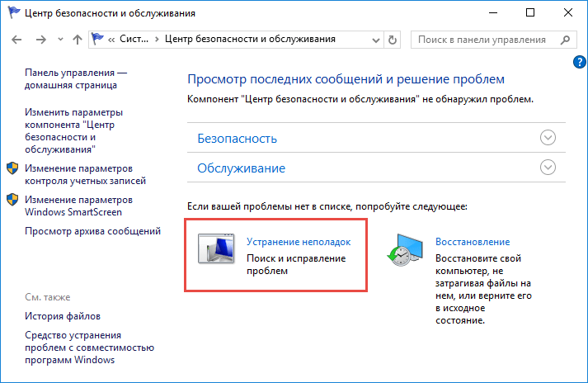Refresh the page with the refresh button
Screen dimensions: 588x383
pos(393,40)
